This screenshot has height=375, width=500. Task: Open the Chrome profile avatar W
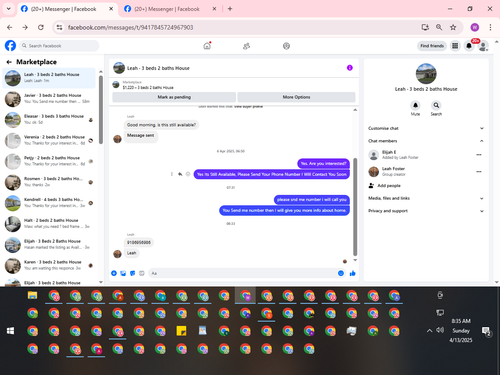(x=475, y=27)
